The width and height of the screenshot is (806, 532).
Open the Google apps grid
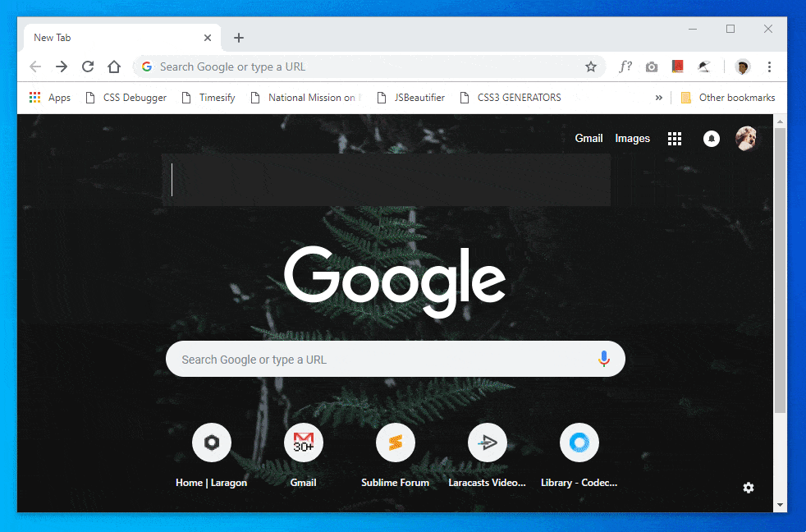click(x=675, y=139)
